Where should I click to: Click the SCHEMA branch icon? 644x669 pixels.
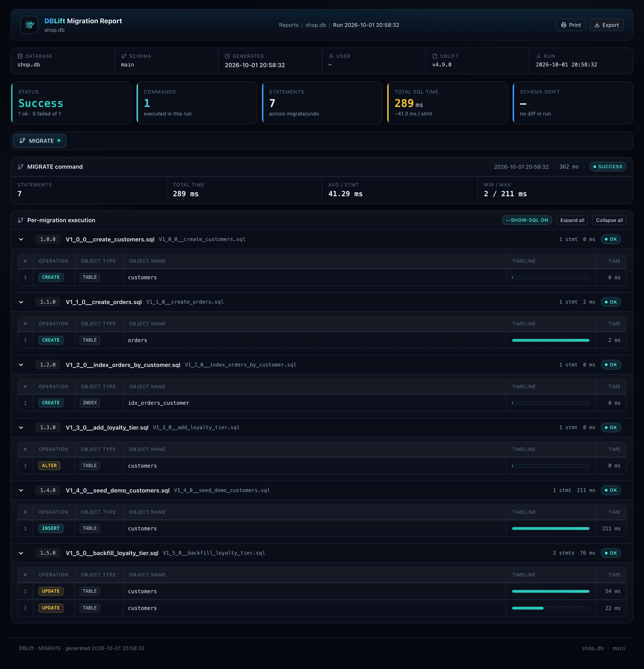(124, 56)
